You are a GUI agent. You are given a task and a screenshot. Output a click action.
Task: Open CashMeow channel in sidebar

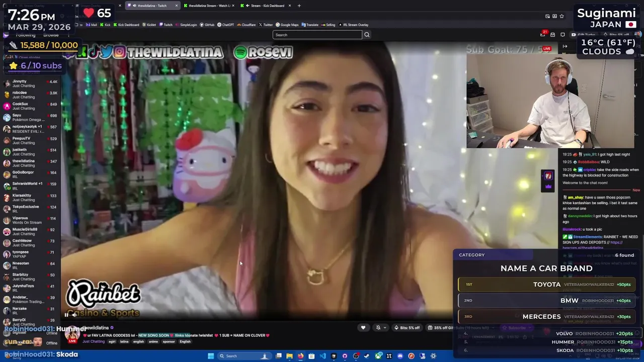30,243
